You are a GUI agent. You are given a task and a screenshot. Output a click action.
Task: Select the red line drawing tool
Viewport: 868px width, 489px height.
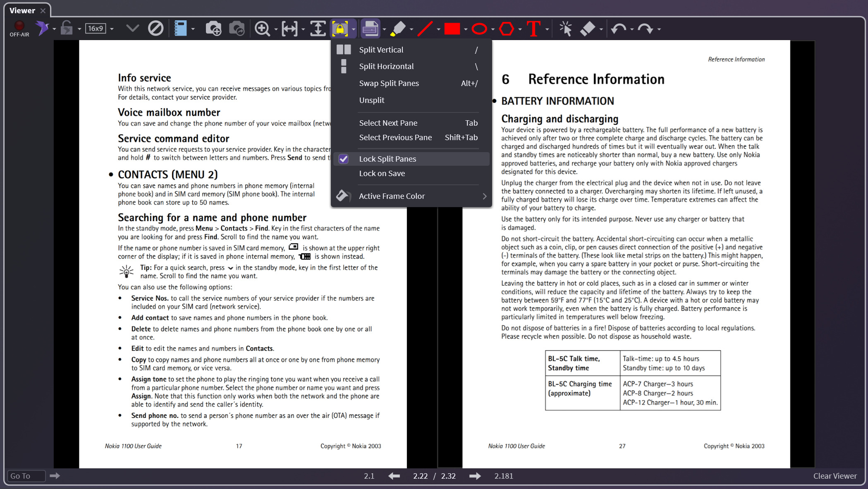[425, 29]
